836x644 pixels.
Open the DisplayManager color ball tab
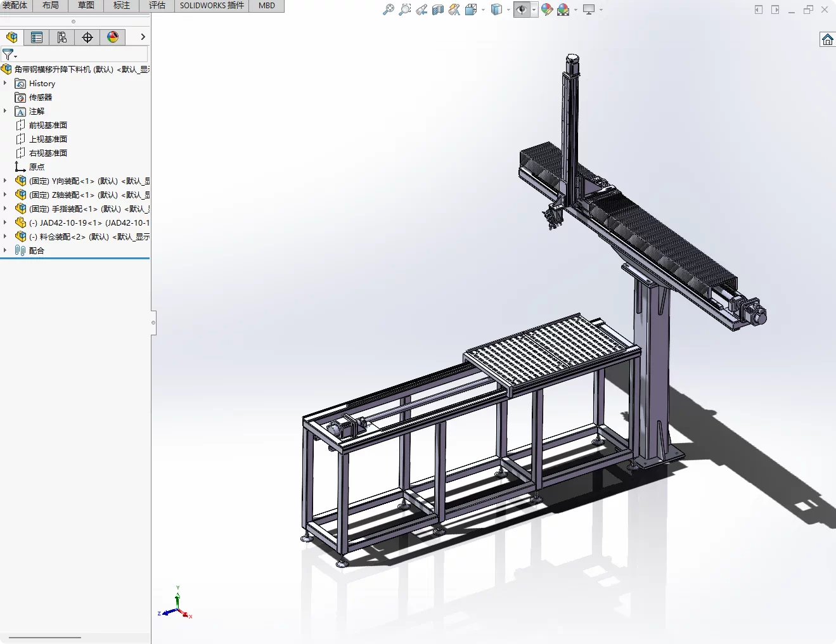(x=113, y=37)
